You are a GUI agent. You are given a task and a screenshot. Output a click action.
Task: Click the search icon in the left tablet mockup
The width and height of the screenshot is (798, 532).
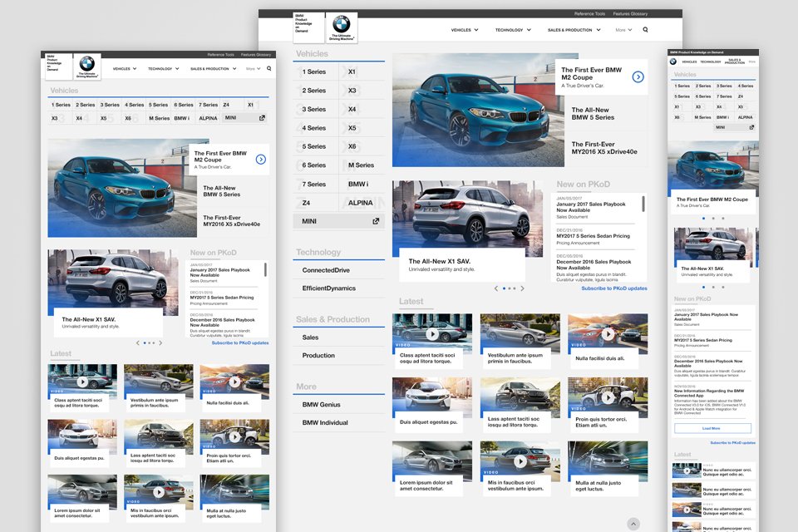tap(268, 68)
